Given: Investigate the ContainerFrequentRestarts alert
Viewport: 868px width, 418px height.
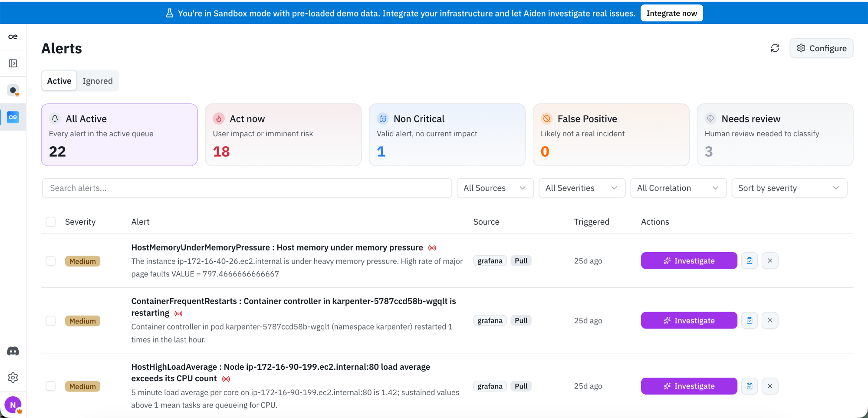Looking at the screenshot, I should 689,320.
